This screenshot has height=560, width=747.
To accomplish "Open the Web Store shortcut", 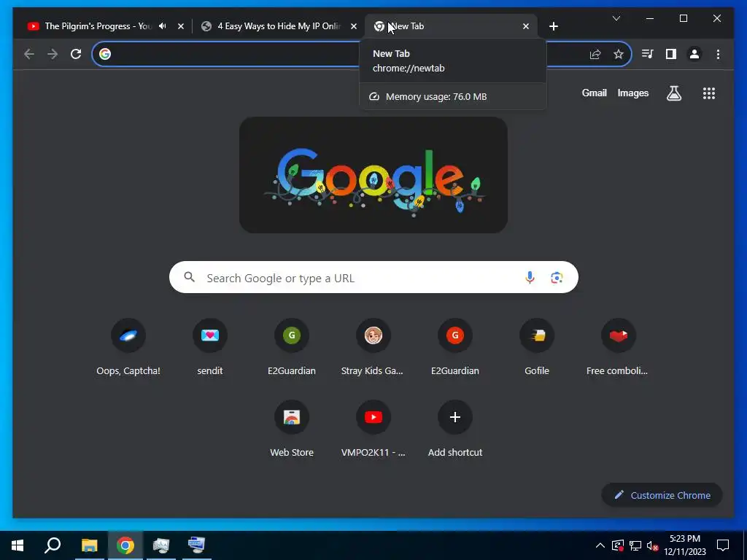I will pyautogui.click(x=292, y=429).
